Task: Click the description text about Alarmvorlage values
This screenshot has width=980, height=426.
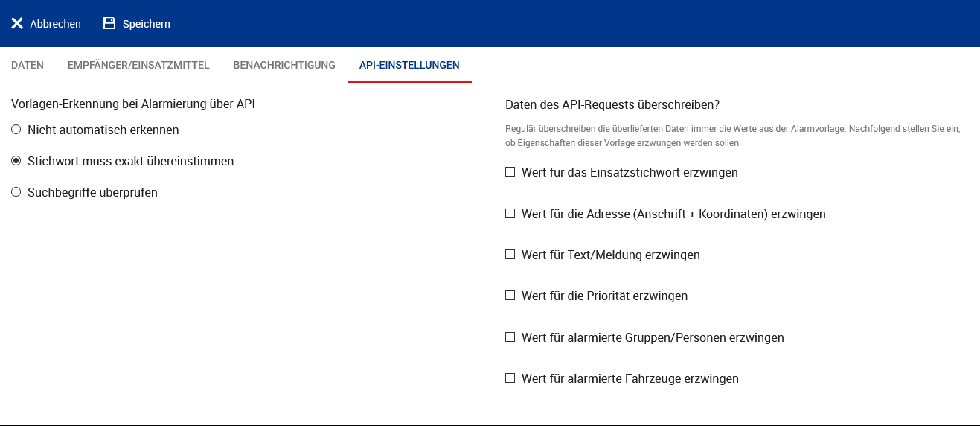Action: click(x=733, y=136)
